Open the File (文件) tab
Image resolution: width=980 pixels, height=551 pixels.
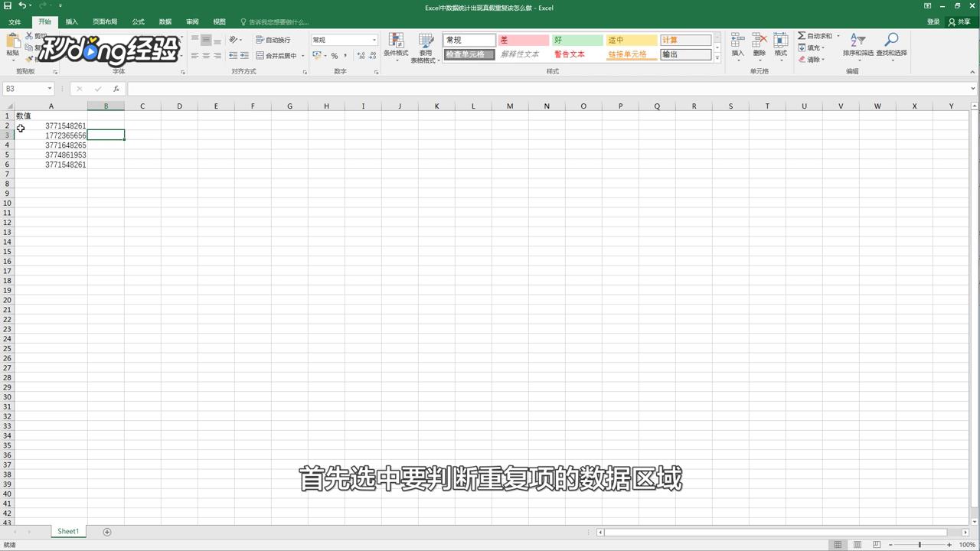[x=15, y=22]
